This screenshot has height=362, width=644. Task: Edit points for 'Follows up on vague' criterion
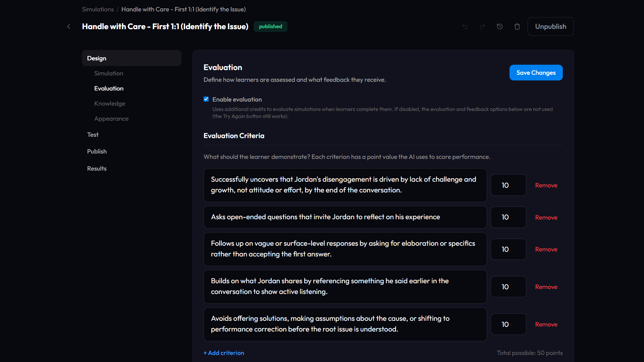tap(508, 249)
